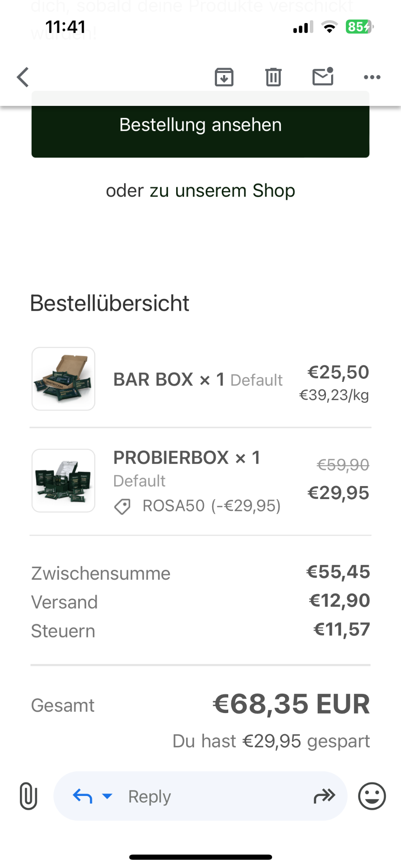Open the PROBIERBOX product thumbnail

point(63,480)
